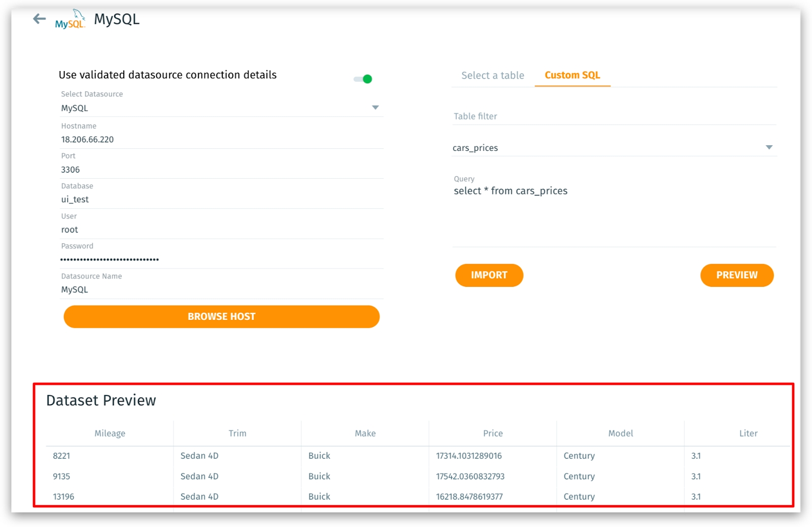Select the Price column header
812x527 pixels.
coord(492,434)
